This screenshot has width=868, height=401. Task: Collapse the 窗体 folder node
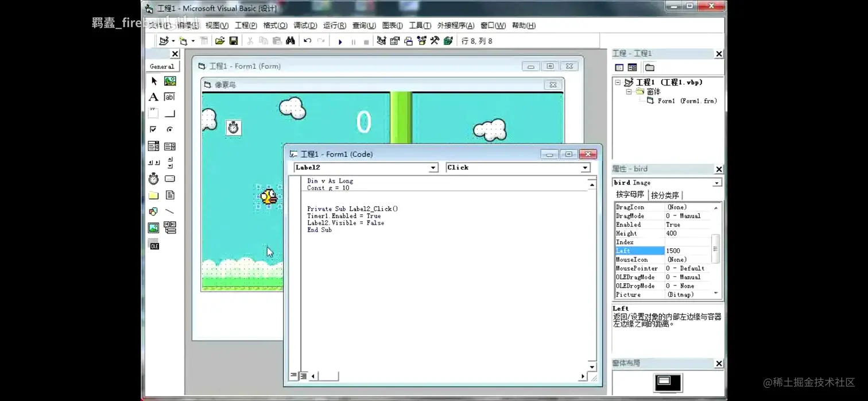[x=629, y=92]
